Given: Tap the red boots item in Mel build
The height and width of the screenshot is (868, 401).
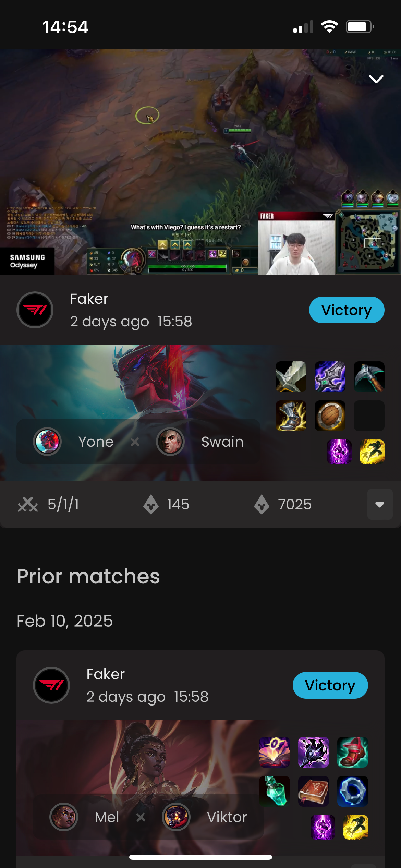Looking at the screenshot, I should point(353,752).
